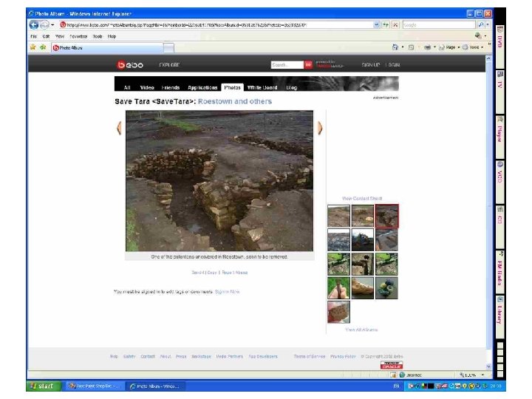This screenshot has width=532, height=399.
Task: Select the blue beads thumbnail
Action: coord(386,288)
